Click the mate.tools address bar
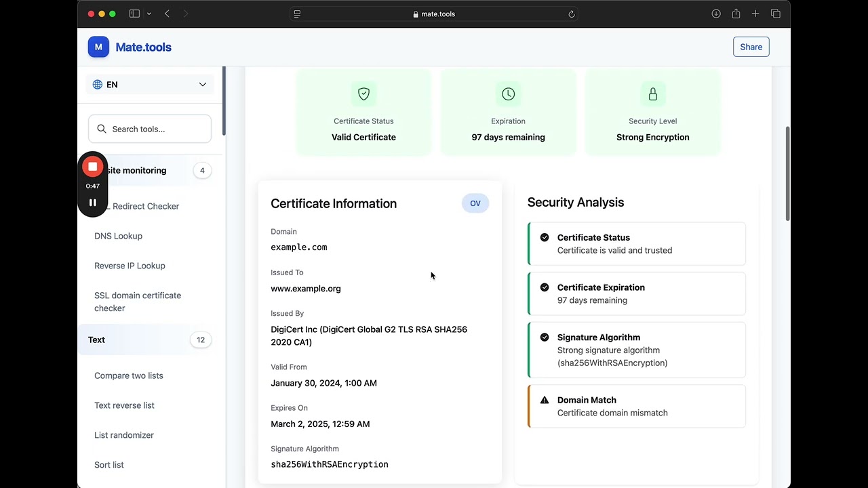 click(434, 14)
